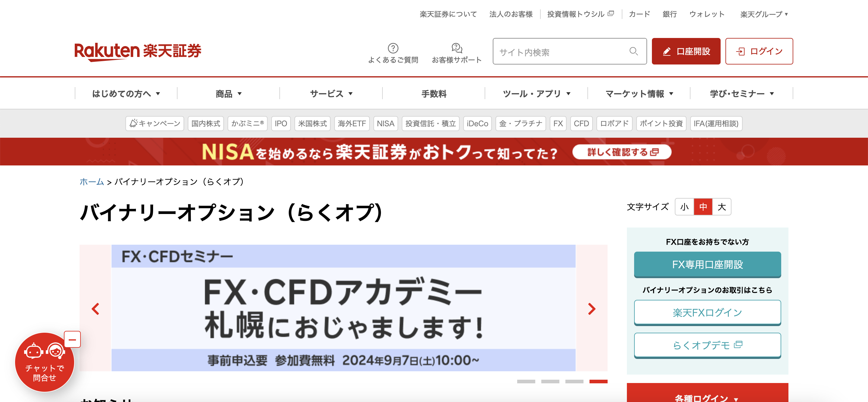Open 法人のお客様 link
This screenshot has width=868, height=402.
click(x=511, y=14)
